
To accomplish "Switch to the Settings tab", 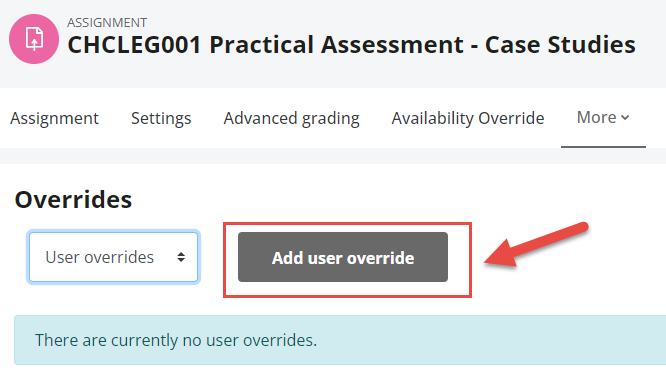I will point(161,118).
